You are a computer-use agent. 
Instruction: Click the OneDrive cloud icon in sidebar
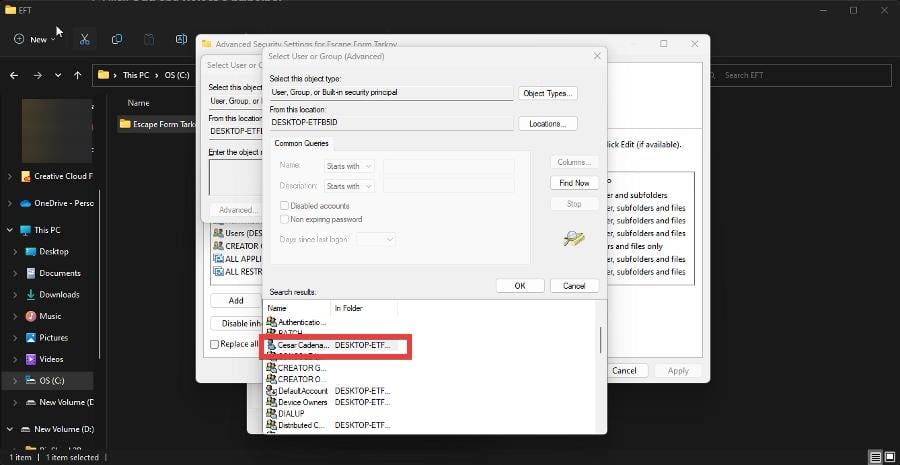point(26,203)
